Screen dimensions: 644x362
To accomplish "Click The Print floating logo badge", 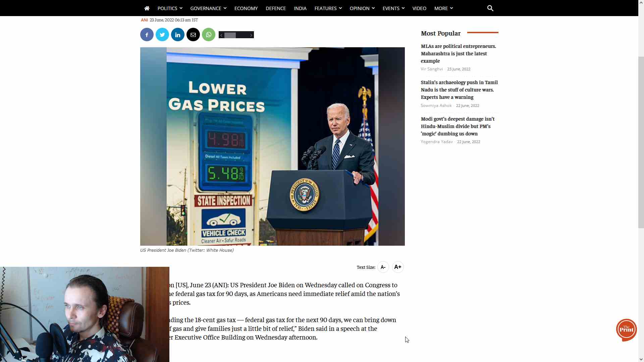I will 626,329.
